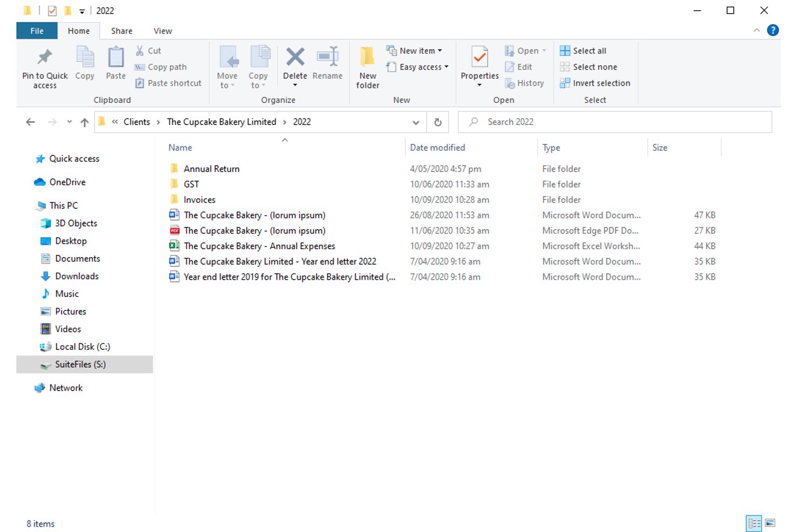Open Music in navigation pane
The image size is (798, 532).
(66, 294)
